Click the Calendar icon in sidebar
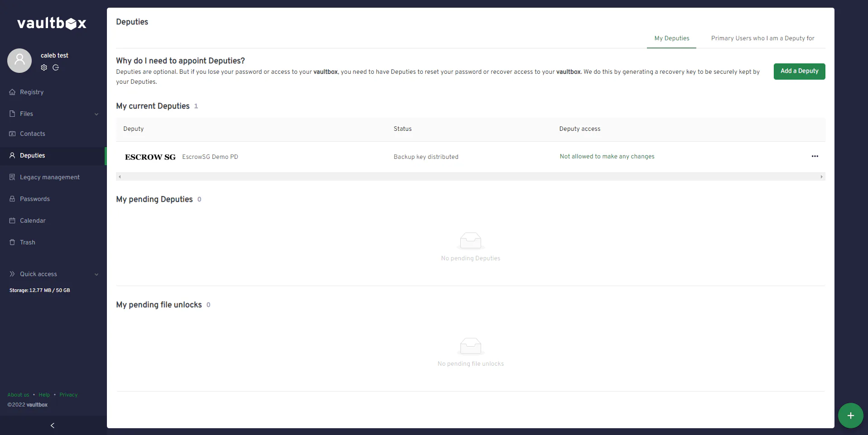Image resolution: width=868 pixels, height=435 pixels. [x=12, y=220]
